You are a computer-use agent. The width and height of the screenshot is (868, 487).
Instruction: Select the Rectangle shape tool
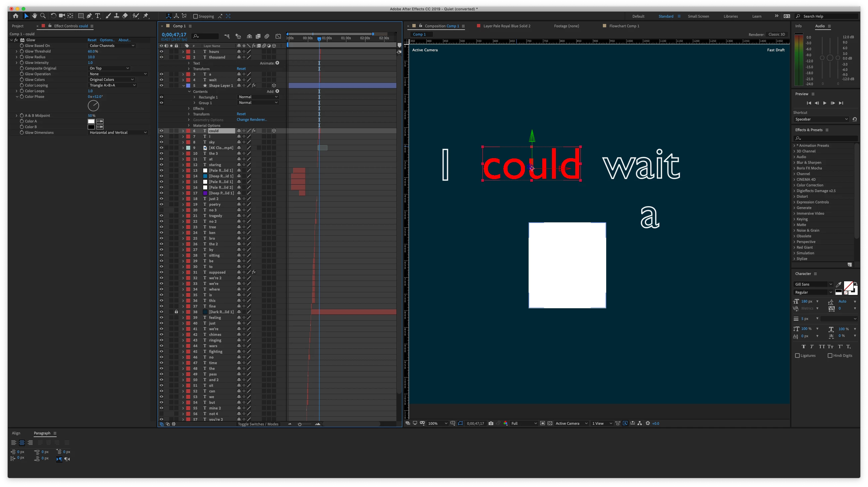click(81, 16)
